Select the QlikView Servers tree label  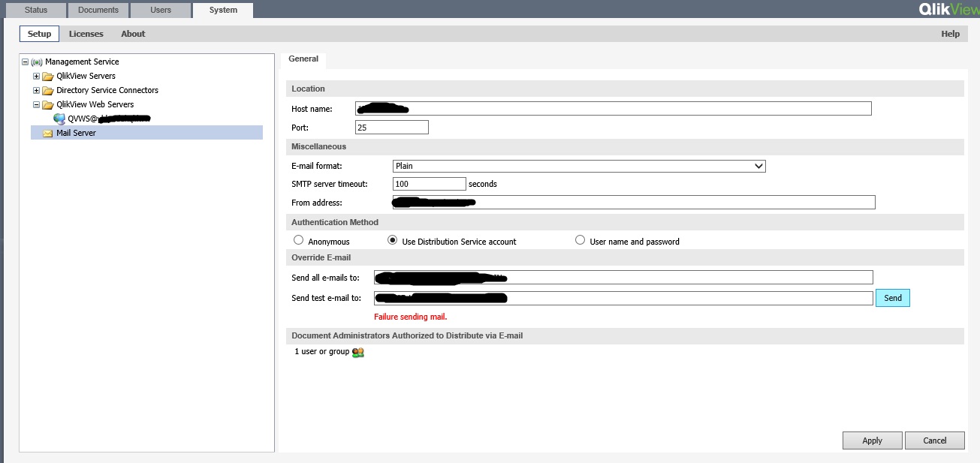(86, 76)
